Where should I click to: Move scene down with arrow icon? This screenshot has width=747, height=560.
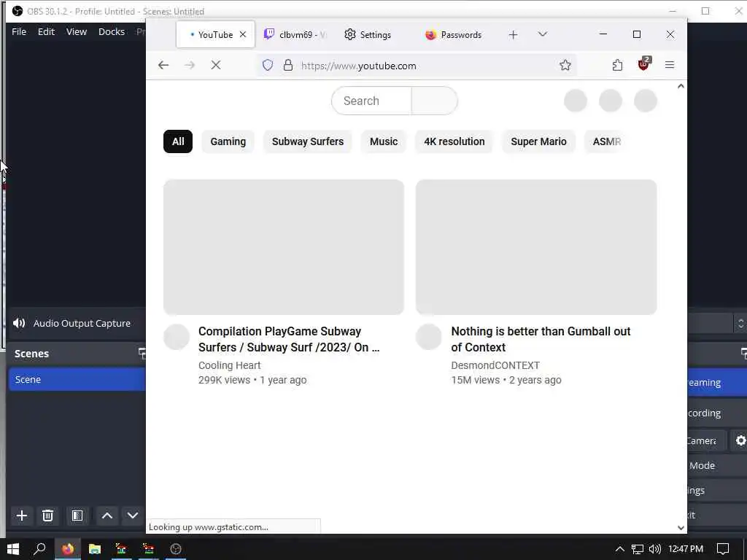(x=133, y=516)
